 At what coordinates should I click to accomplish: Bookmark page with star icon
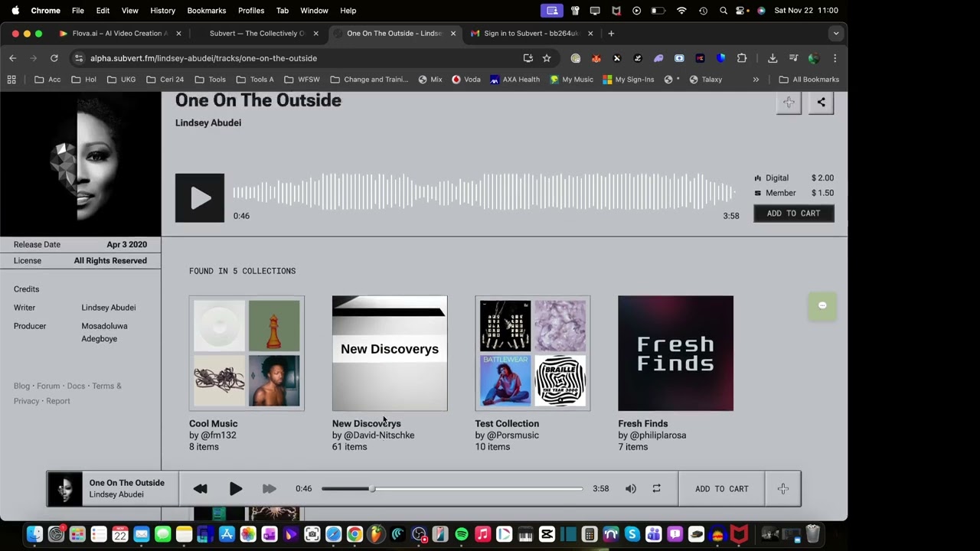tap(547, 58)
